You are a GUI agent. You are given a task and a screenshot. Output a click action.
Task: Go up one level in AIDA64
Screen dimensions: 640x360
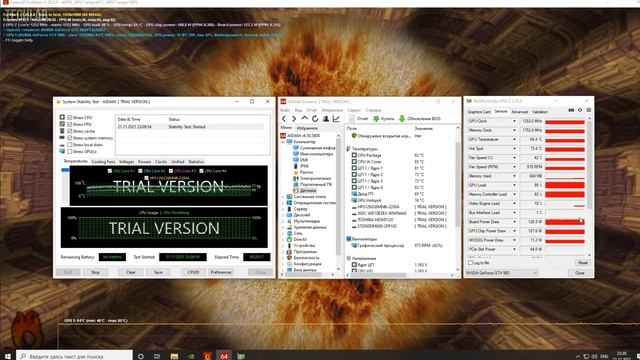[x=304, y=118]
